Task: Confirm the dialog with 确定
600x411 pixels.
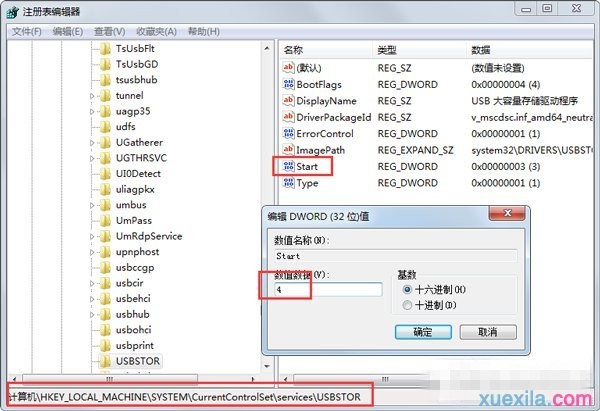Action: point(423,332)
